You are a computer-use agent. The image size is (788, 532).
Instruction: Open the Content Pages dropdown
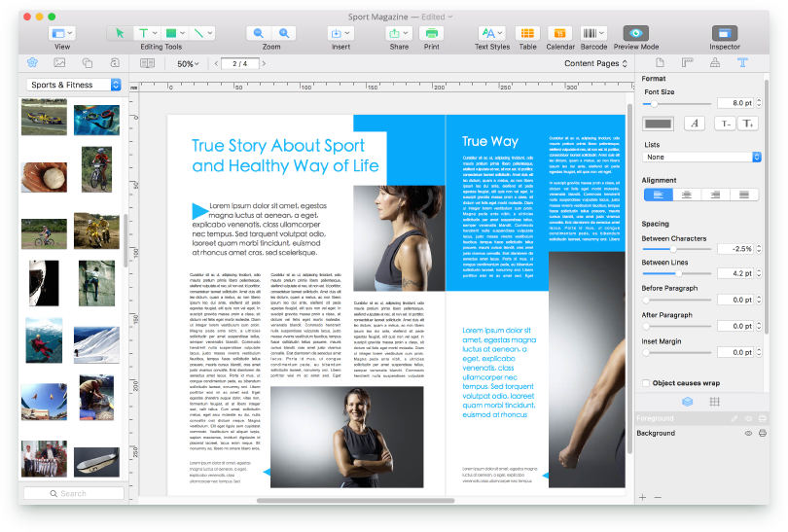596,64
